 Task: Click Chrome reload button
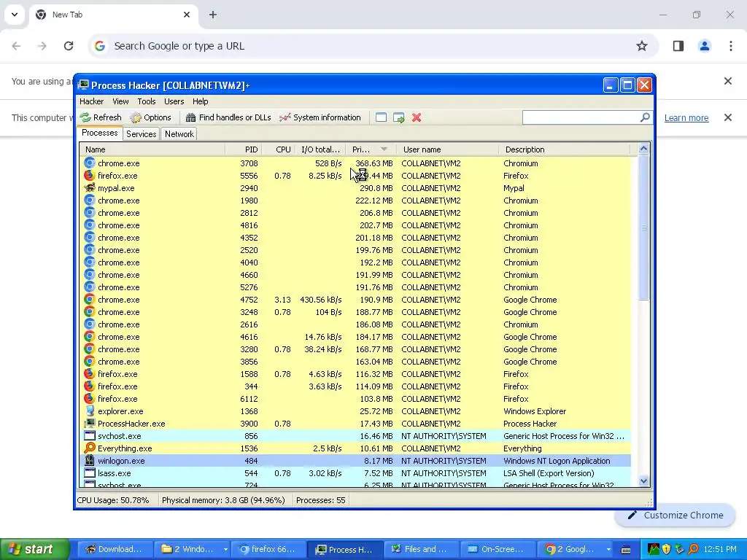[x=69, y=46]
